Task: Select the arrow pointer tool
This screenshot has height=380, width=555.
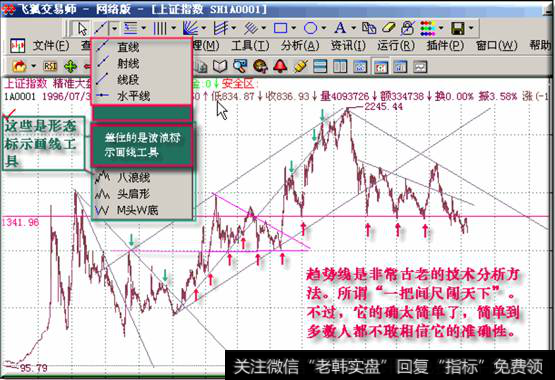Action: tap(82, 28)
